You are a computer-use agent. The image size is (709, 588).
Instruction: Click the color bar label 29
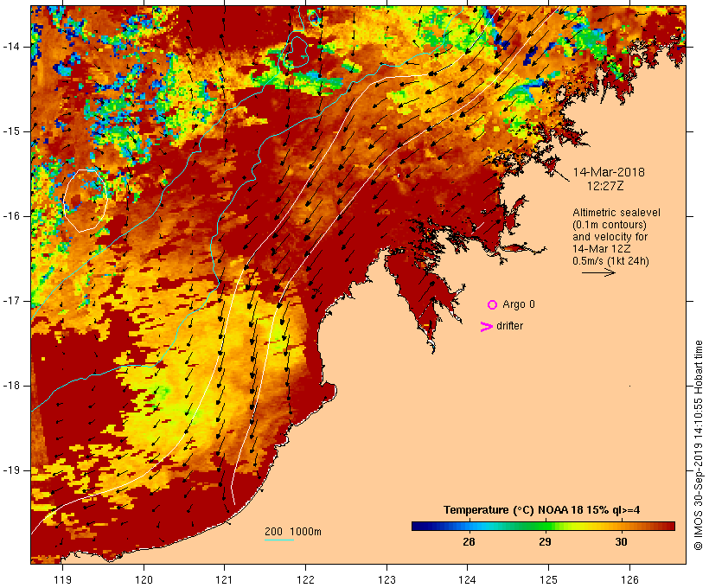click(545, 541)
